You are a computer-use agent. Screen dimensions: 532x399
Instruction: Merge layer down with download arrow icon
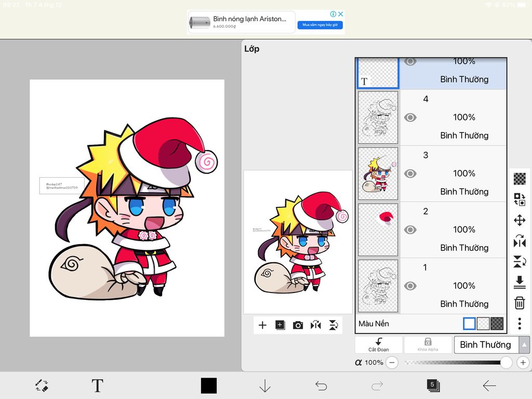(520, 282)
